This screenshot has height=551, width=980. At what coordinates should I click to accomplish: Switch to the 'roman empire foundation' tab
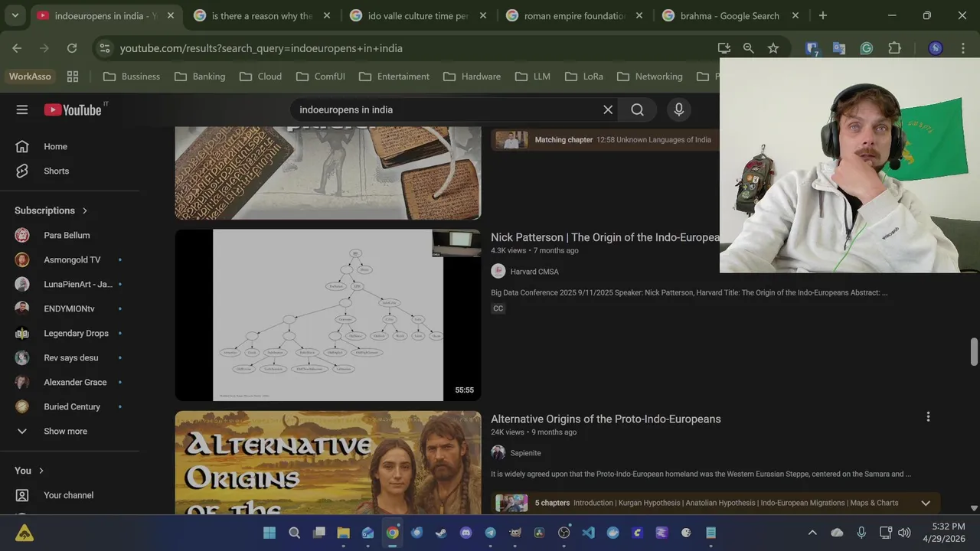tap(574, 15)
